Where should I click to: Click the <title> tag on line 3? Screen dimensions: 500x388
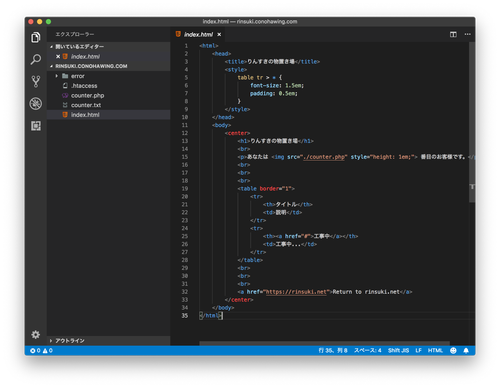pyautogui.click(x=236, y=61)
